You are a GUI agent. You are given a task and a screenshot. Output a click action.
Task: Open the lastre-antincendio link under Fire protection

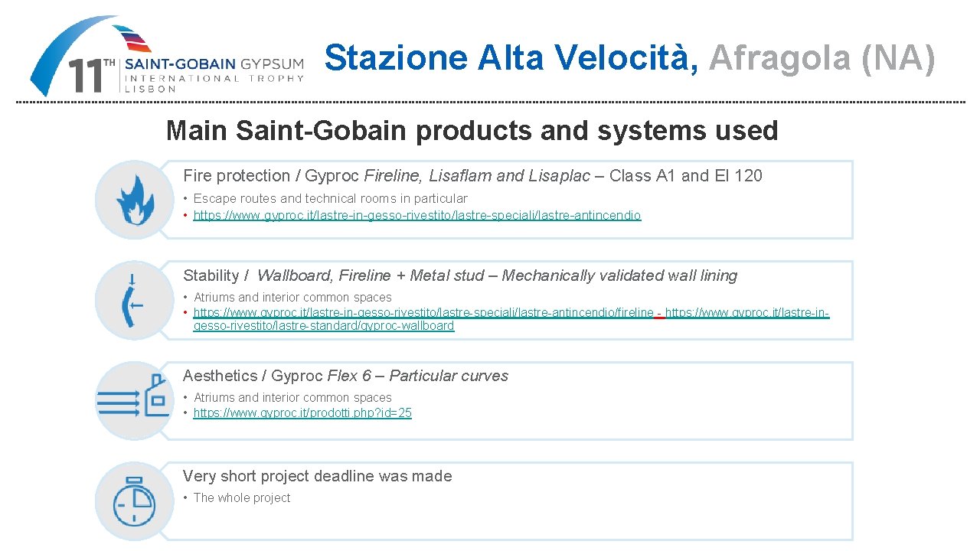[x=417, y=216]
